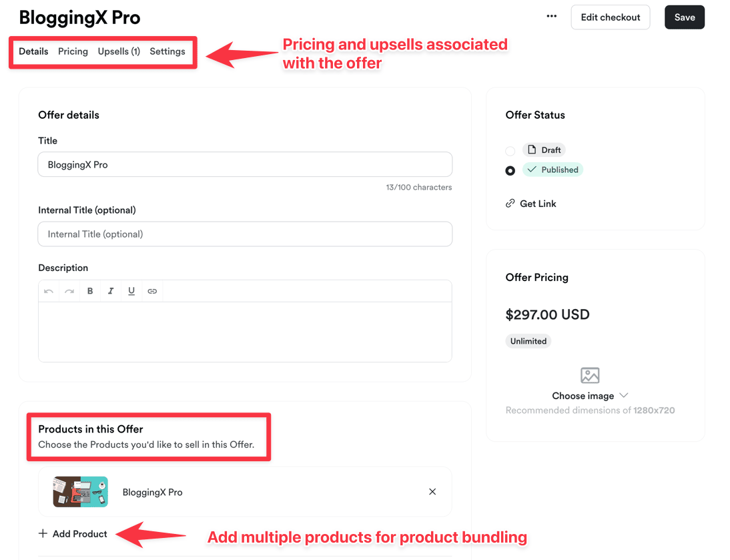This screenshot has height=560, width=730.
Task: Select the Published status radio button
Action: pos(510,171)
